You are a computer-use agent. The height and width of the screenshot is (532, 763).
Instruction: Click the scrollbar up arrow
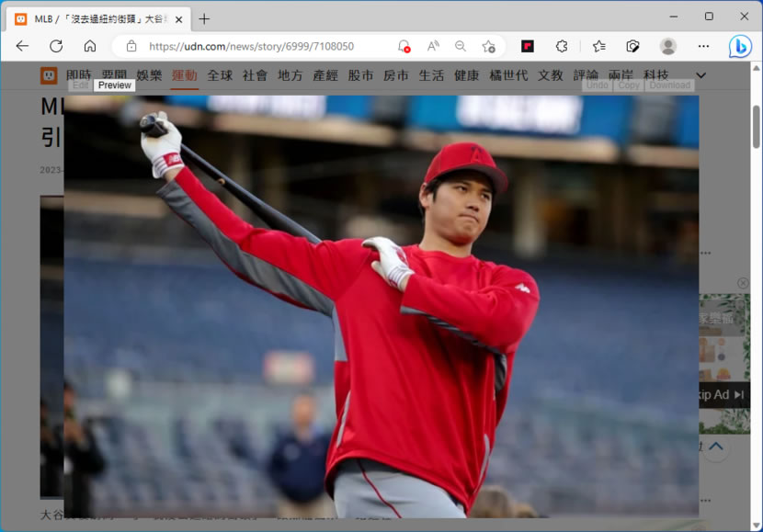click(757, 68)
